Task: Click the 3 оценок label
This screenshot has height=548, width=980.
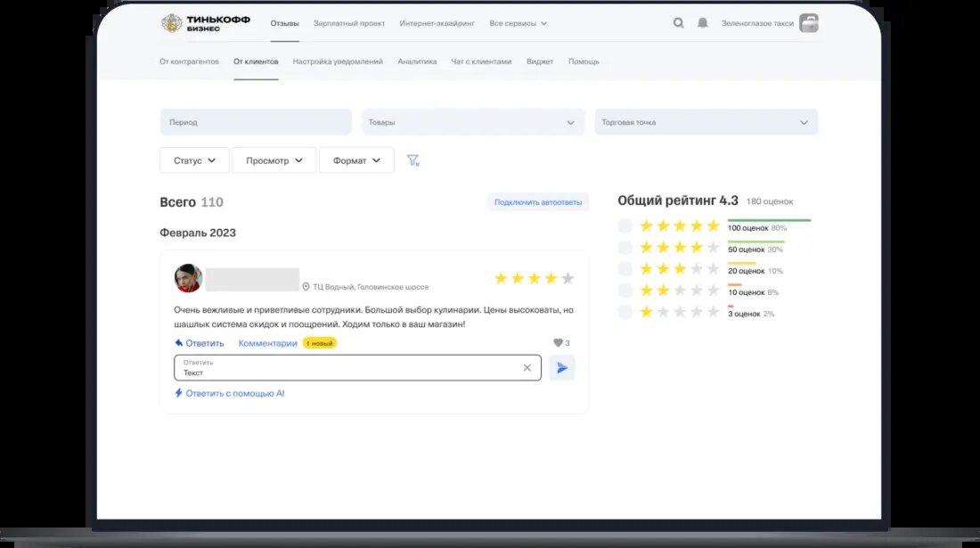Action: pyautogui.click(x=744, y=314)
